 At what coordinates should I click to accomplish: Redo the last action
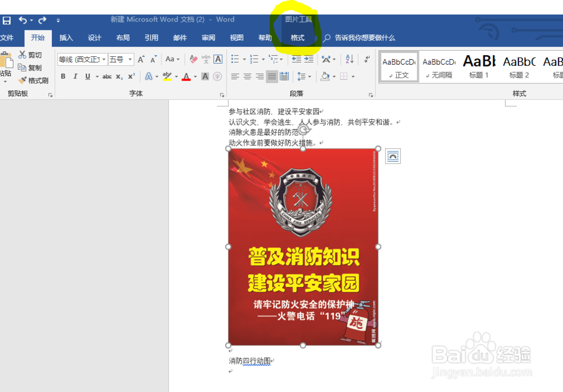click(x=42, y=20)
